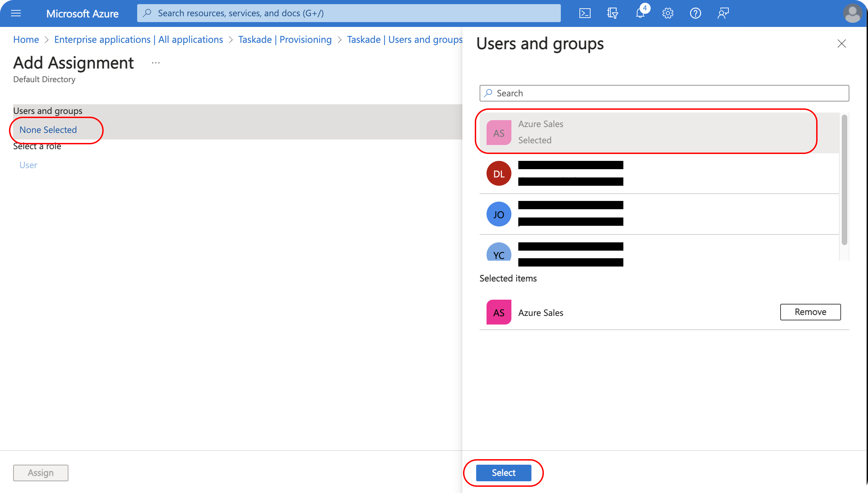
Task: Remove Azure Sales from selected items
Action: [x=810, y=312]
